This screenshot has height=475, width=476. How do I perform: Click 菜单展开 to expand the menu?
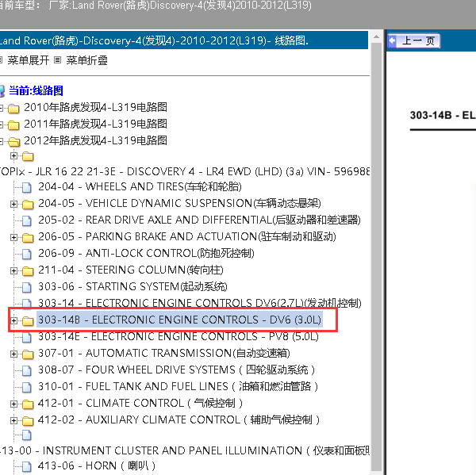click(x=29, y=60)
